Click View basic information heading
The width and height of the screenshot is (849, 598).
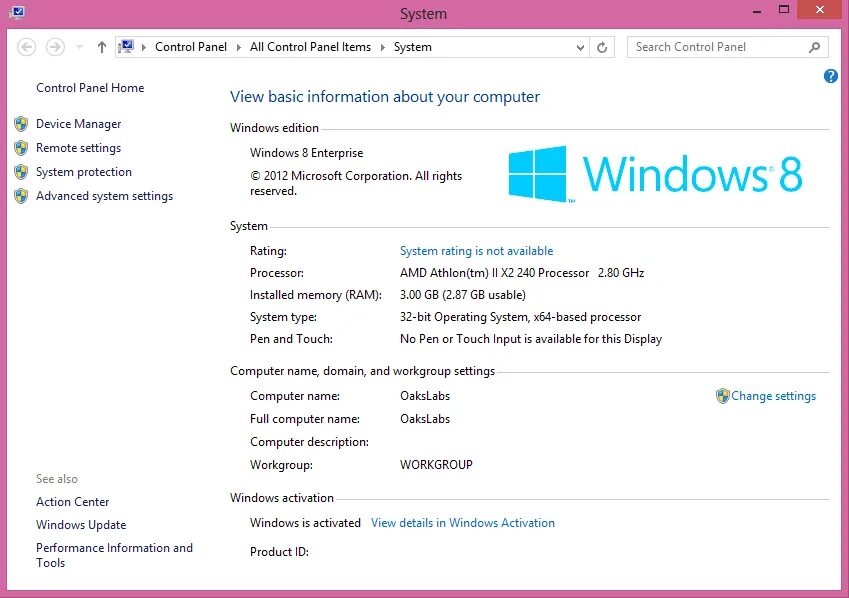pyautogui.click(x=385, y=96)
